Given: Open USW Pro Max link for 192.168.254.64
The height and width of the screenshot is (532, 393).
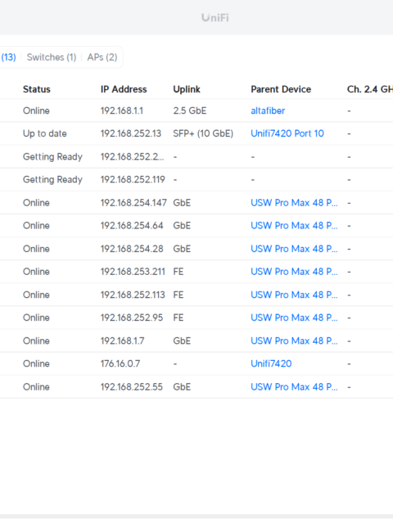Looking at the screenshot, I should click(x=294, y=225).
